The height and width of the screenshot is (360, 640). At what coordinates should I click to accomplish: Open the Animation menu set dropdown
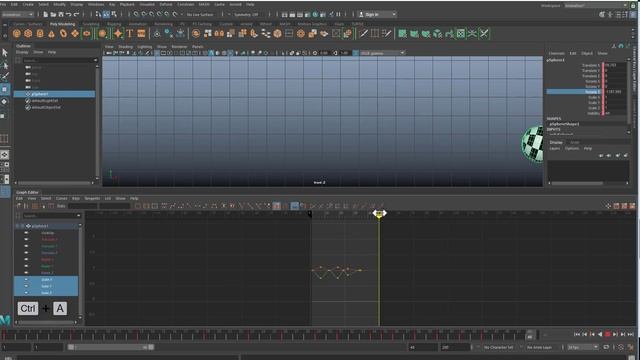pos(18,14)
